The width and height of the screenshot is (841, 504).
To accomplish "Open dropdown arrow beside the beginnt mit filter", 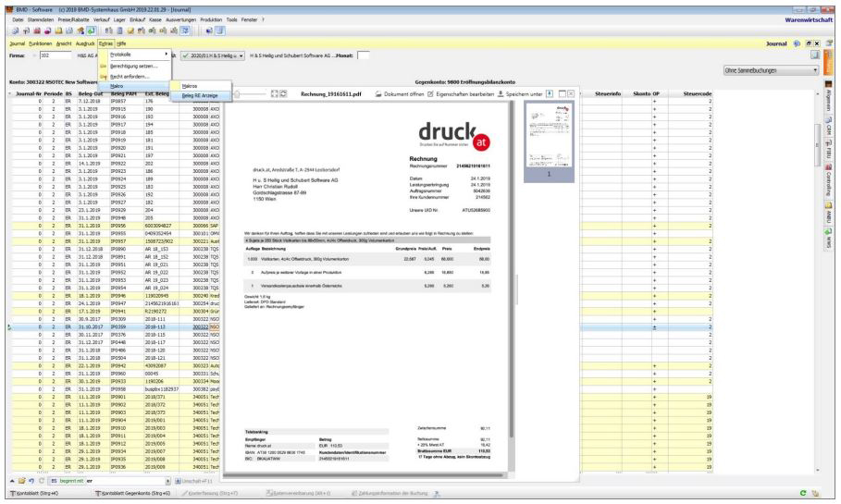I will pyautogui.click(x=167, y=481).
